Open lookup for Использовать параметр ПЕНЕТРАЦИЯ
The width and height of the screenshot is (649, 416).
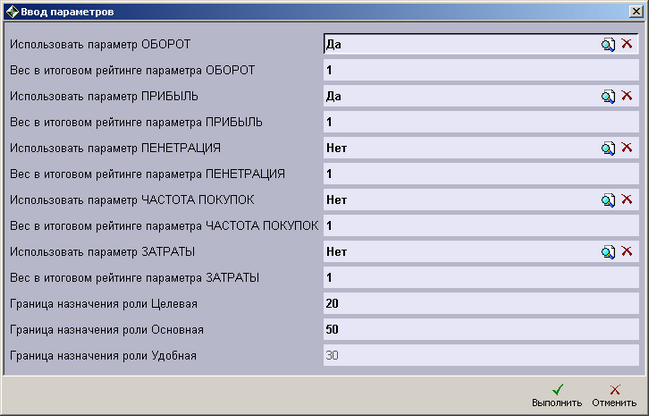608,148
